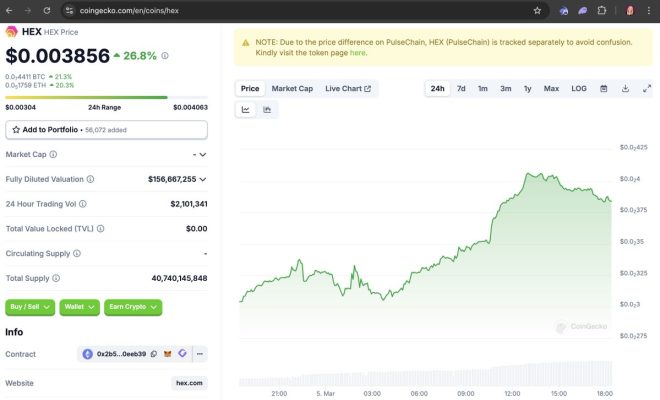Download chart data icon
This screenshot has height=400, width=660.
[625, 88]
